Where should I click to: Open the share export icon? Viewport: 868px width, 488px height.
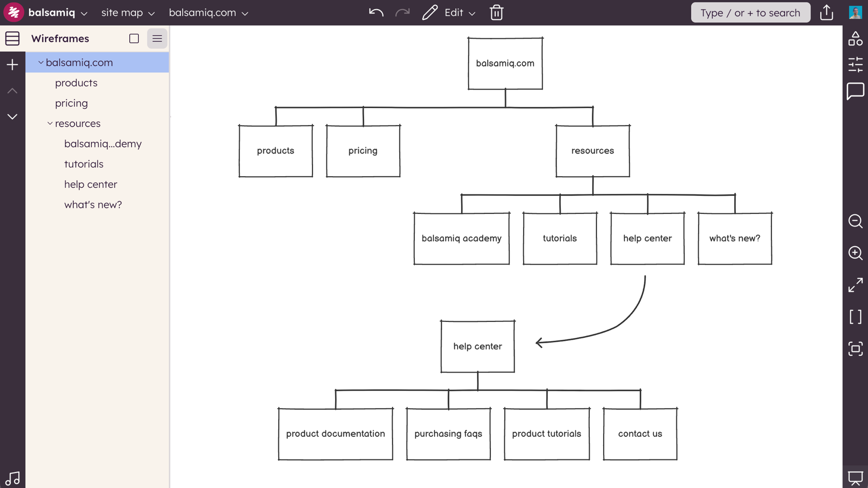827,13
